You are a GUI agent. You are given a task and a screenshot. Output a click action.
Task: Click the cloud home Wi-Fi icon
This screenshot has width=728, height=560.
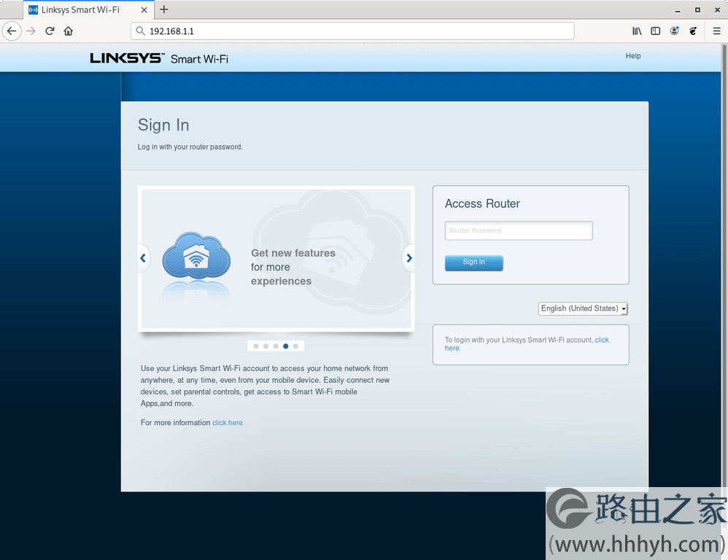coord(196,256)
